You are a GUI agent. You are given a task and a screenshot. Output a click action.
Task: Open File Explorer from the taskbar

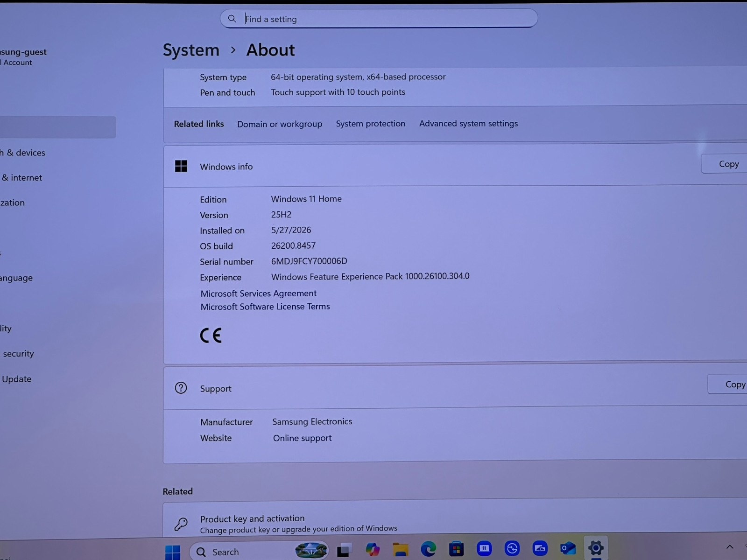[400, 549]
